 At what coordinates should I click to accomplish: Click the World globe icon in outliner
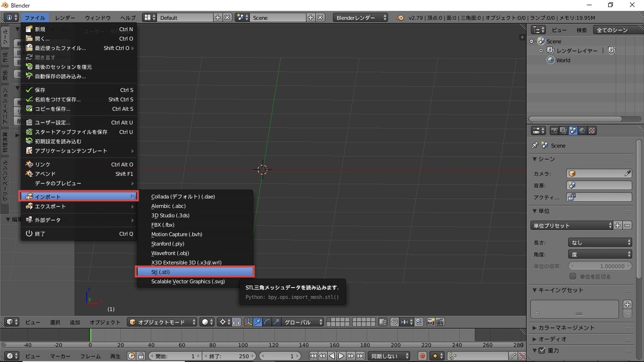(550, 60)
